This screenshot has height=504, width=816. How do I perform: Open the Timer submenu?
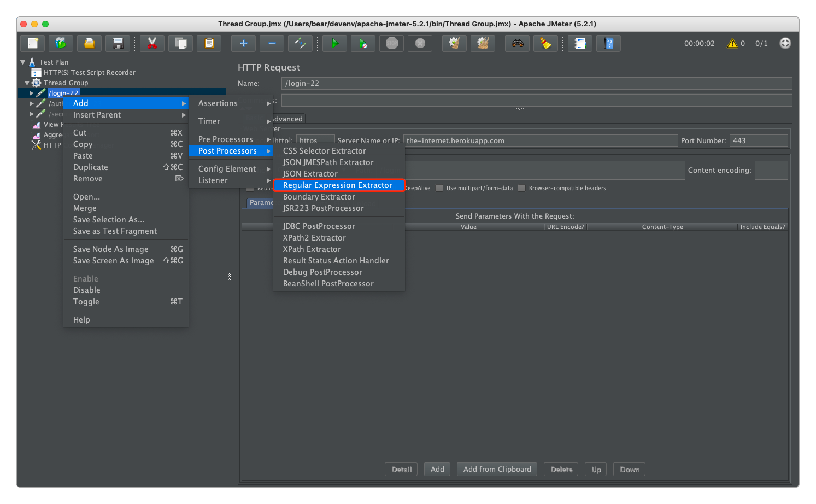(x=231, y=121)
